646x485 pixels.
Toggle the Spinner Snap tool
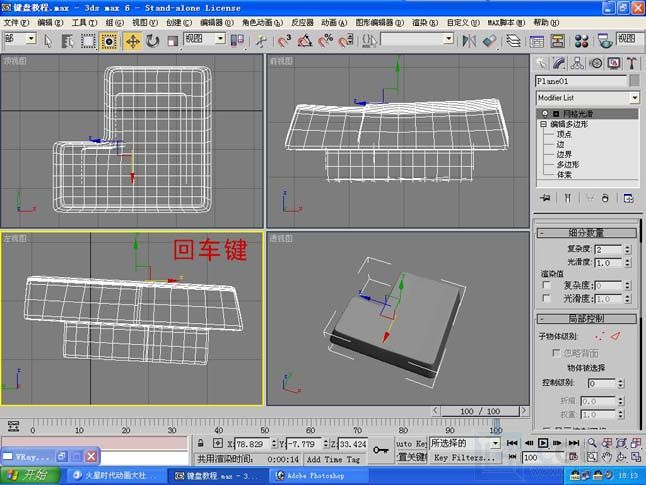(346, 41)
